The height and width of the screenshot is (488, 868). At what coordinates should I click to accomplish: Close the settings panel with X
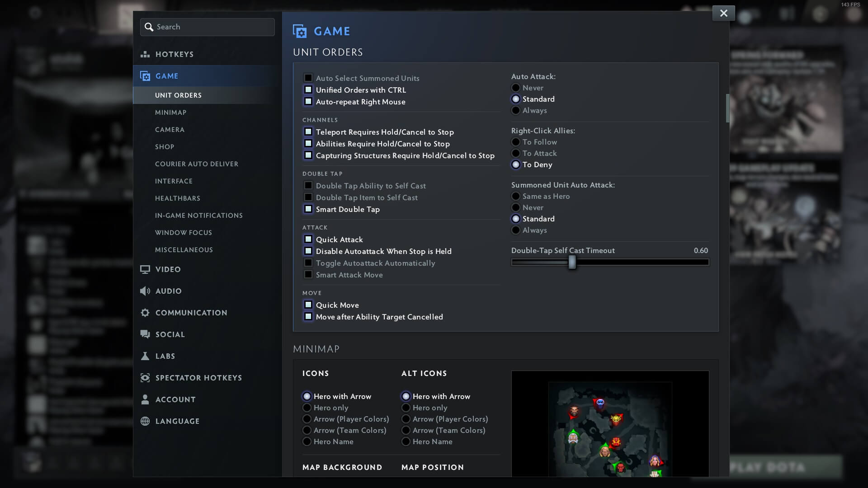pos(724,13)
